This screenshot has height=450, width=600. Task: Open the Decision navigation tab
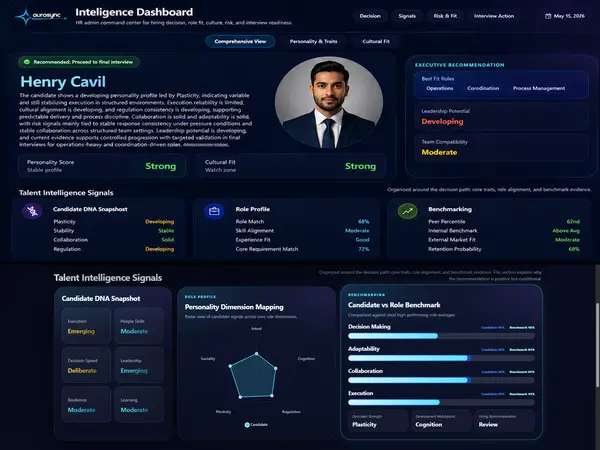(x=370, y=16)
